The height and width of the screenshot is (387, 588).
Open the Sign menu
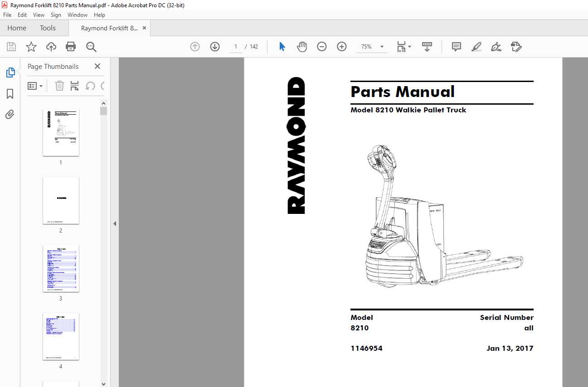(x=56, y=15)
